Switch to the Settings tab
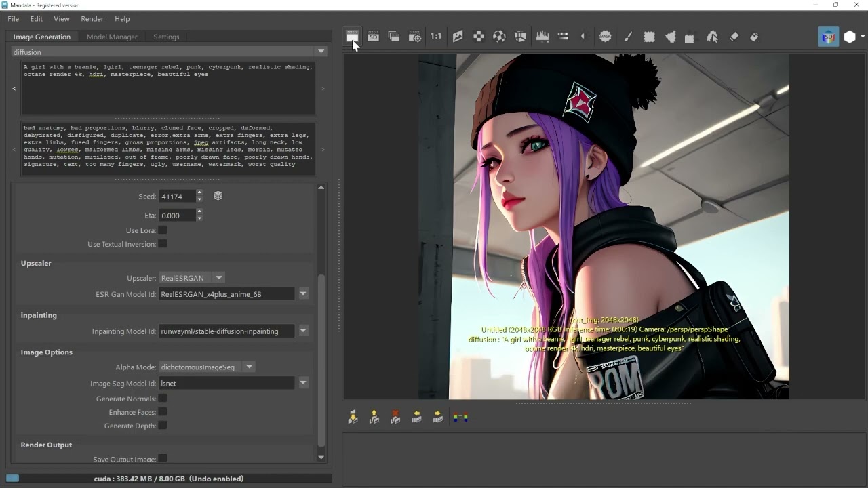 point(166,37)
